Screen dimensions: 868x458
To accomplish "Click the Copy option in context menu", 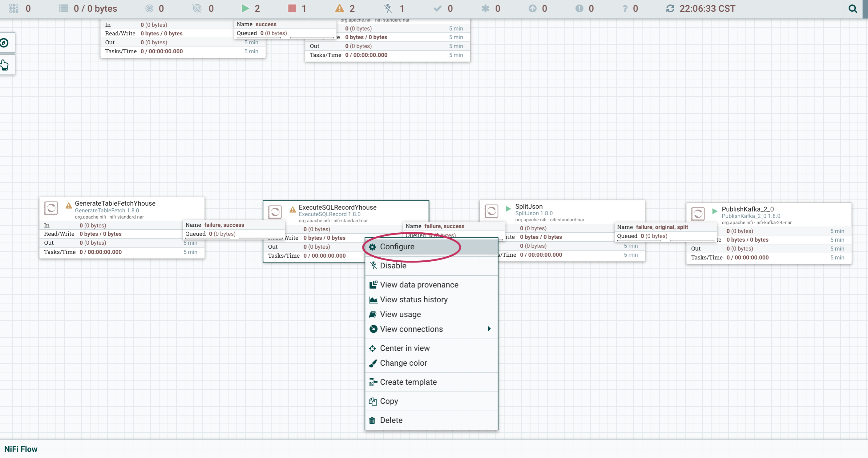I will point(389,401).
